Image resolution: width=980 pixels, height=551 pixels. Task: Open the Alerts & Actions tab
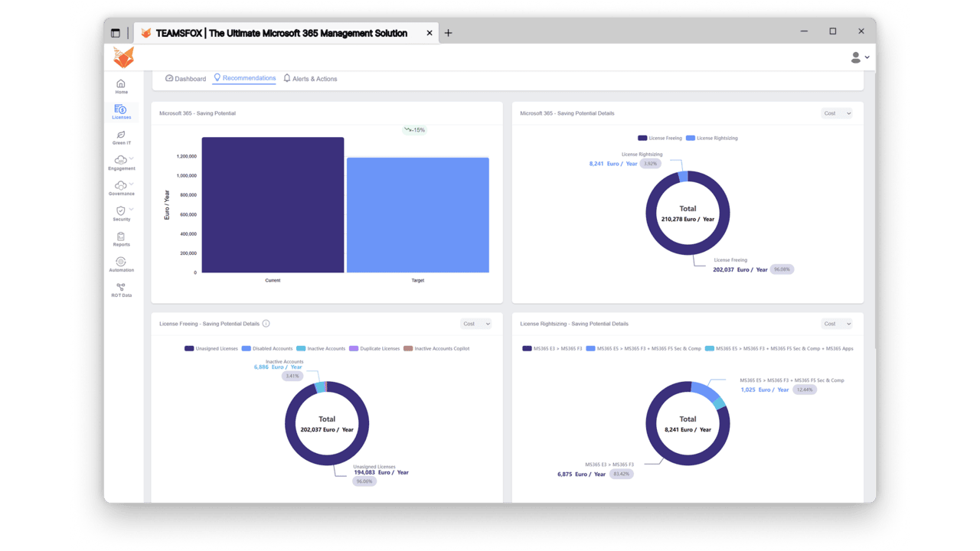click(310, 79)
